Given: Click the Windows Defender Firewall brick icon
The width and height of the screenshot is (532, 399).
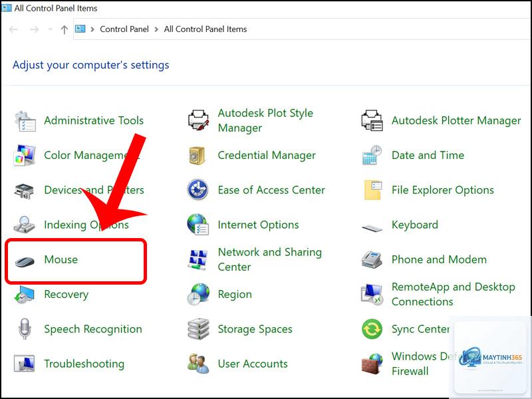Looking at the screenshot, I should click(372, 363).
